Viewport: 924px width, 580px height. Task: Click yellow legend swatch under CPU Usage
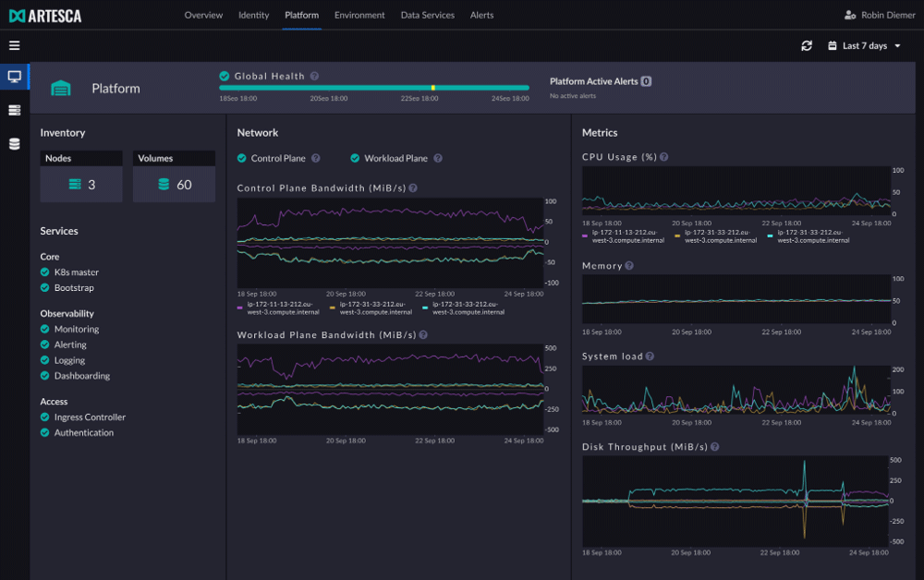(x=677, y=236)
